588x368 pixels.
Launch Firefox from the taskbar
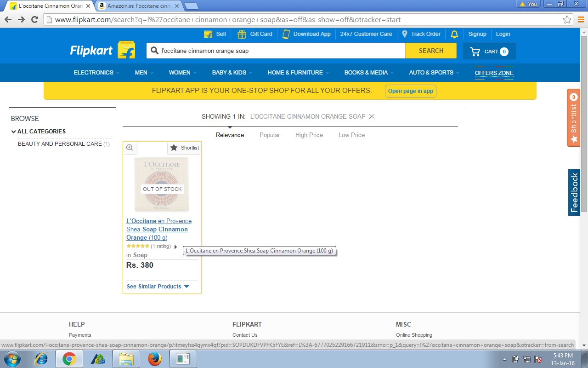point(154,359)
